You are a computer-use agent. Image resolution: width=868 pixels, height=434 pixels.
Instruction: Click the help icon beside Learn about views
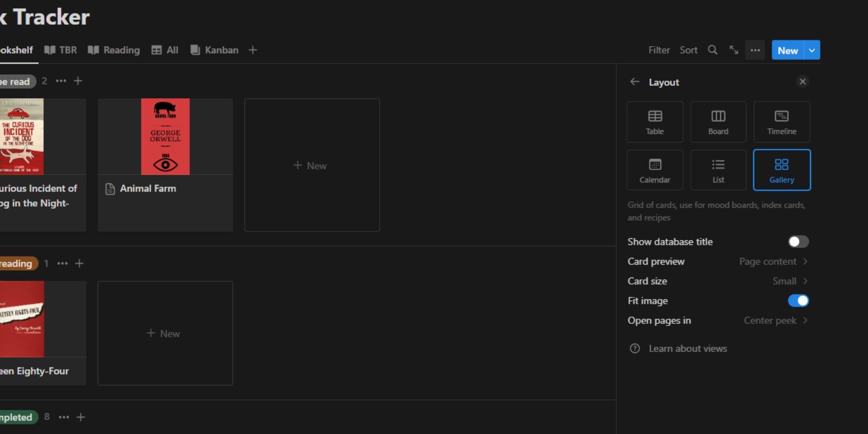(x=635, y=349)
